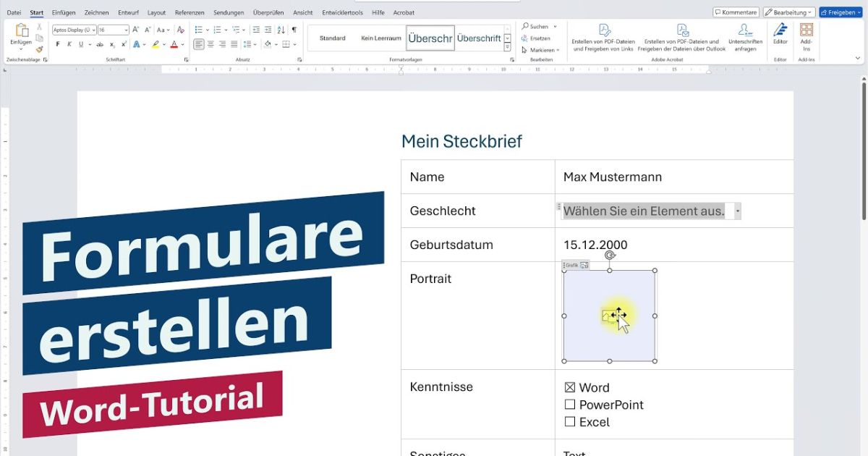
Task: Check the Excel checkbox in Kenntnisse
Action: [x=570, y=423]
